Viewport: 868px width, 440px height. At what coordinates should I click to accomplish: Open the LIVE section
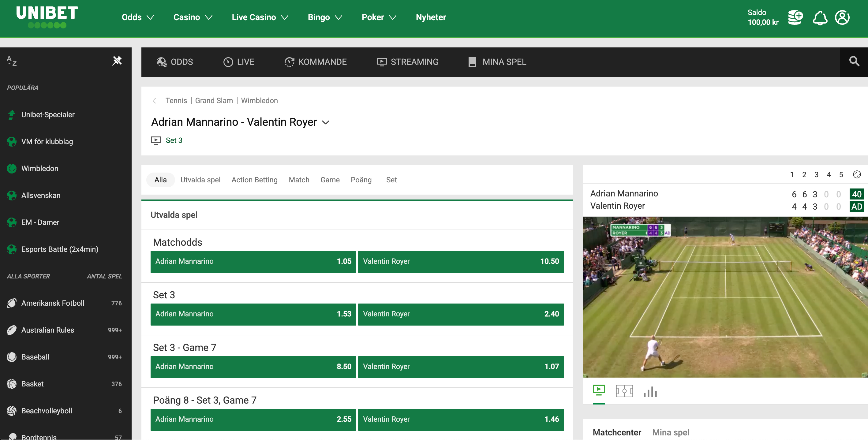(238, 62)
